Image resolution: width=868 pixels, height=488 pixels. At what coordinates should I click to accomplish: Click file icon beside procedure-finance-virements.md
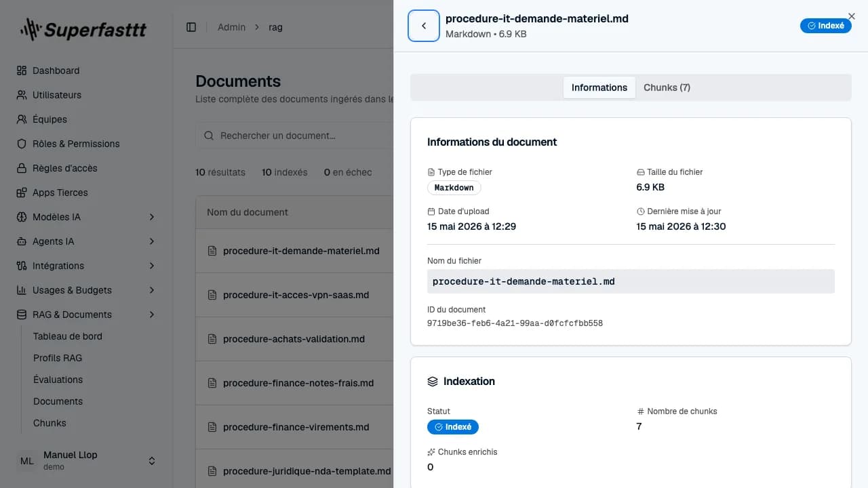click(x=212, y=427)
